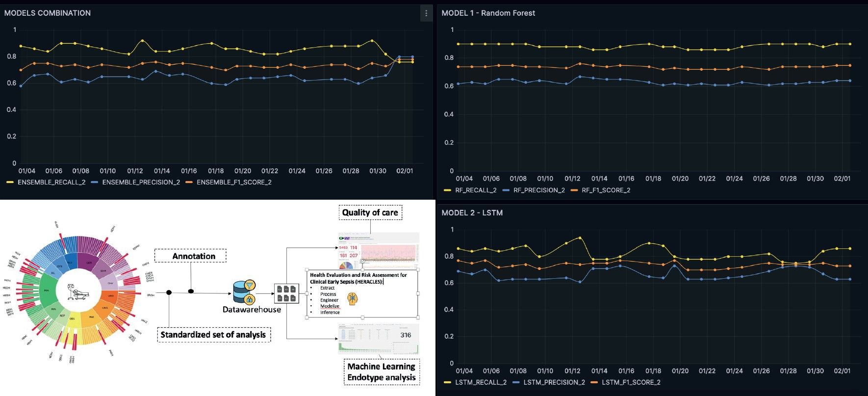Click the Machine Learning Endotype analysis label
The height and width of the screenshot is (396, 868).
[381, 372]
